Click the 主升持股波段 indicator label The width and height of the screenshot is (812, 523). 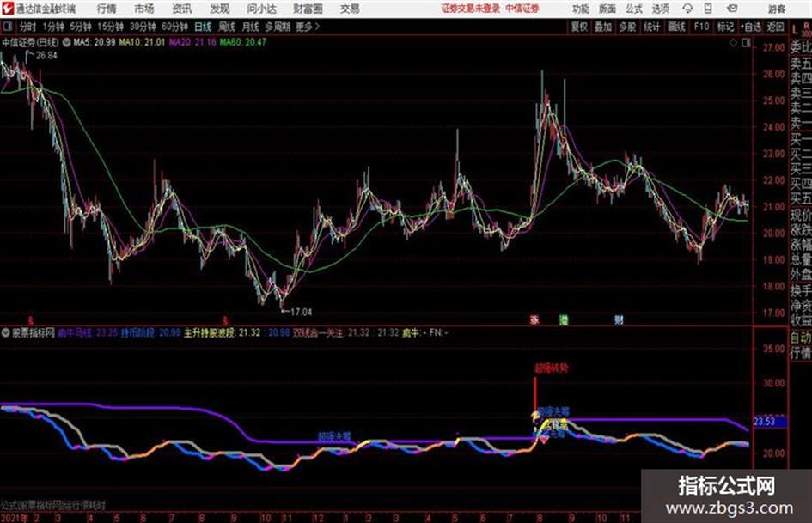click(x=209, y=332)
